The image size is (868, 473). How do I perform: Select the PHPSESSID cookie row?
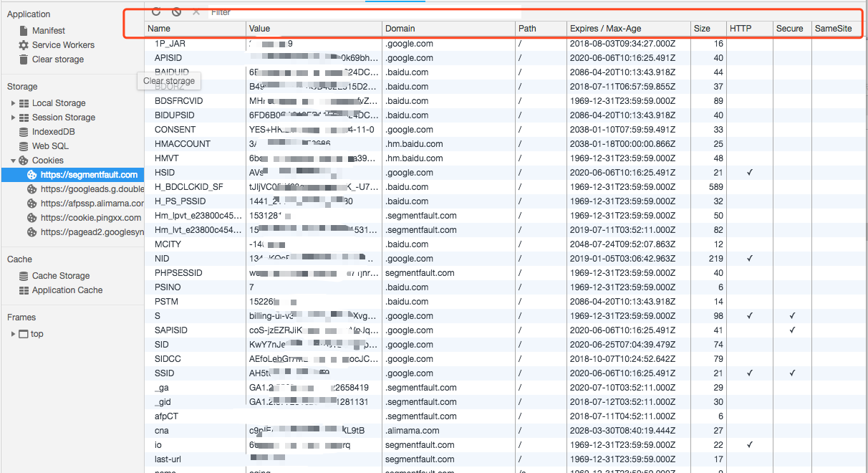coord(506,273)
